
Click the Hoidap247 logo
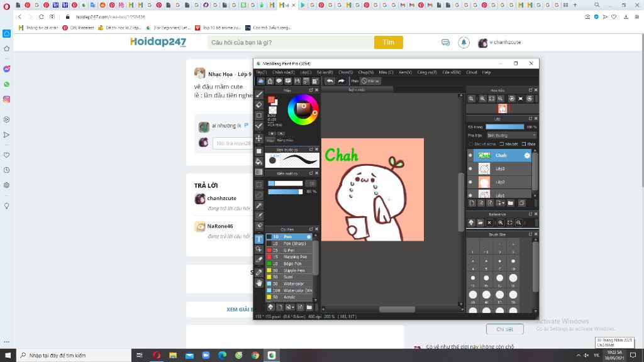(158, 42)
